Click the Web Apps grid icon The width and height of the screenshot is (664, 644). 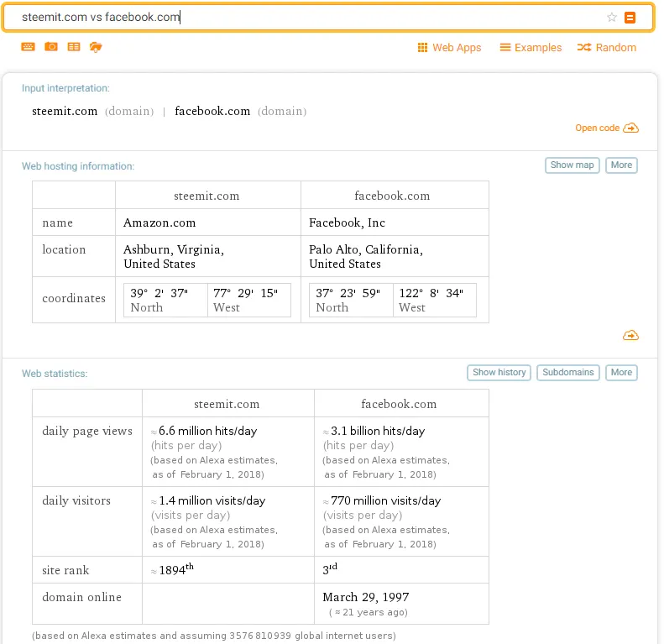[x=422, y=48]
